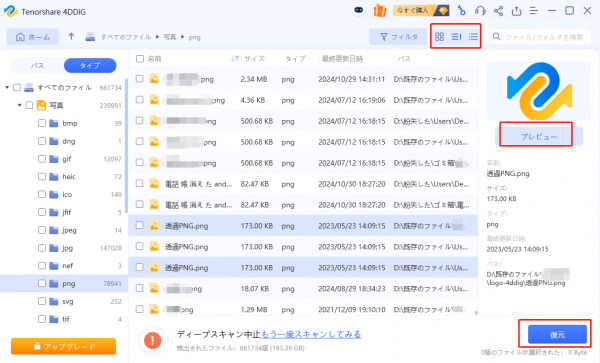Switch to detail list view with preview
This screenshot has width=600, height=363.
pos(457,37)
